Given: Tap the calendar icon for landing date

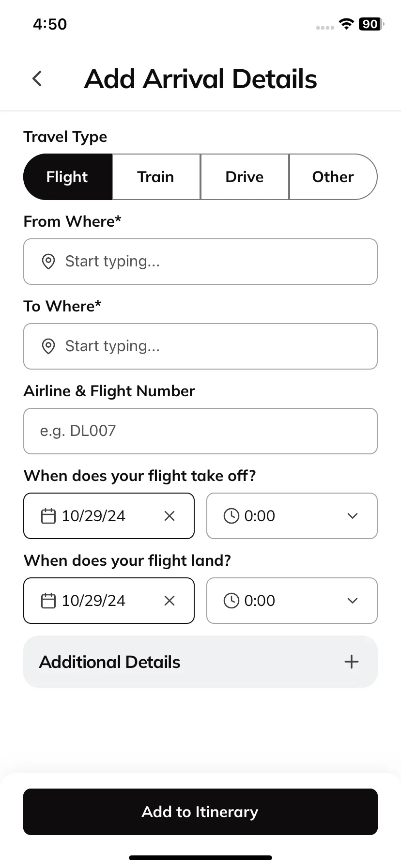Looking at the screenshot, I should click(x=48, y=601).
